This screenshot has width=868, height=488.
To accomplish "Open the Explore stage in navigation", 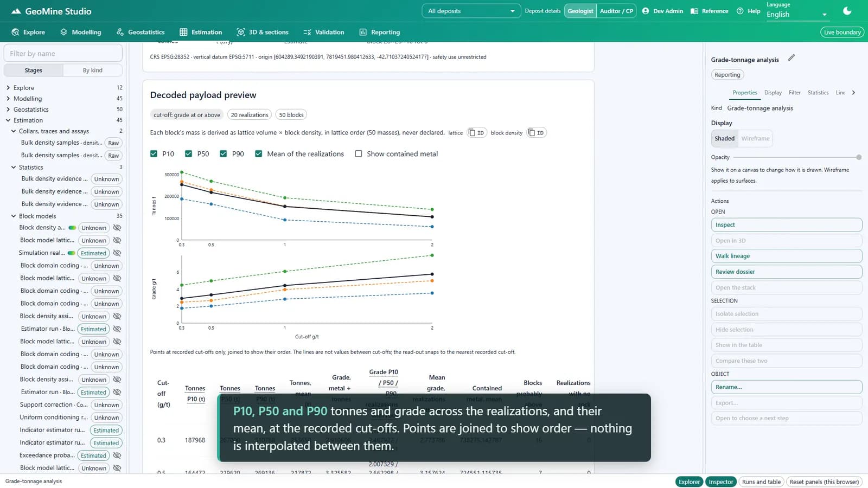I will [28, 32].
